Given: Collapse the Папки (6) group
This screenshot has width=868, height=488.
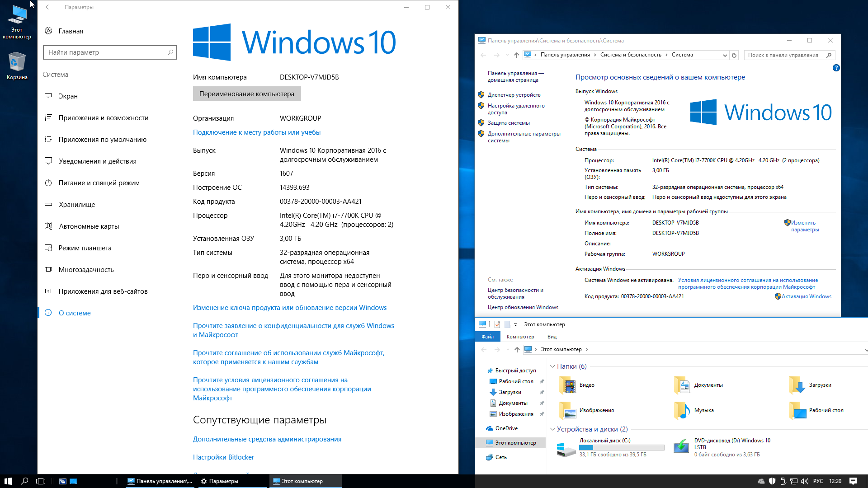Looking at the screenshot, I should tap(552, 366).
